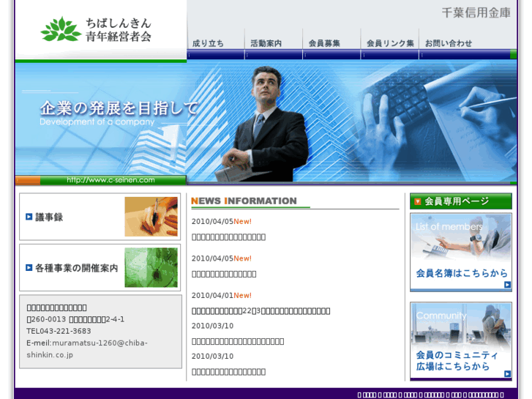Click the first 2010/03/10 news date
The width and height of the screenshot is (532, 399).
coord(212,326)
